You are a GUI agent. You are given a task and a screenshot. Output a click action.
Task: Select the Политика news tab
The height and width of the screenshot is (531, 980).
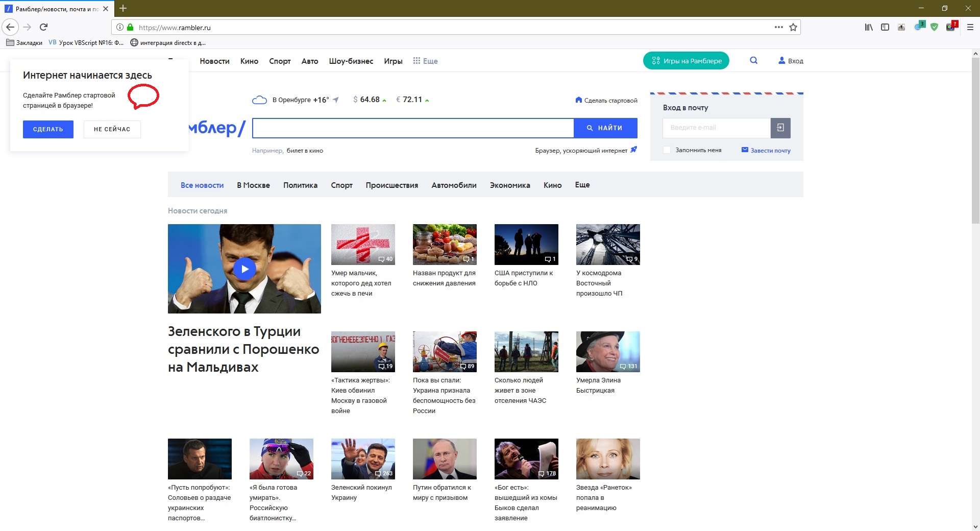tap(300, 185)
